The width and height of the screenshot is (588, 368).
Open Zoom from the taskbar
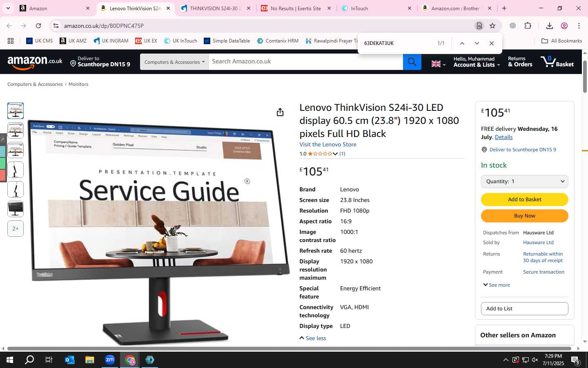(109, 360)
